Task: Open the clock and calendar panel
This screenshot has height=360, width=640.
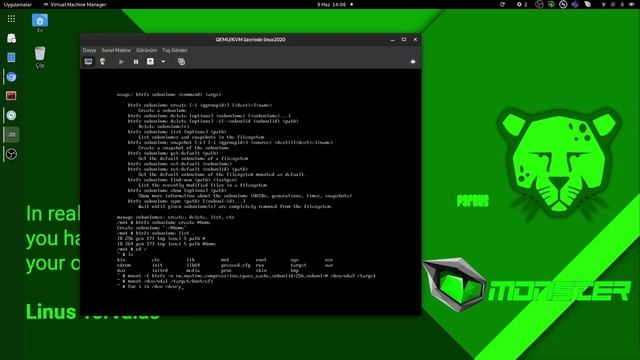Action: pyautogui.click(x=331, y=4)
